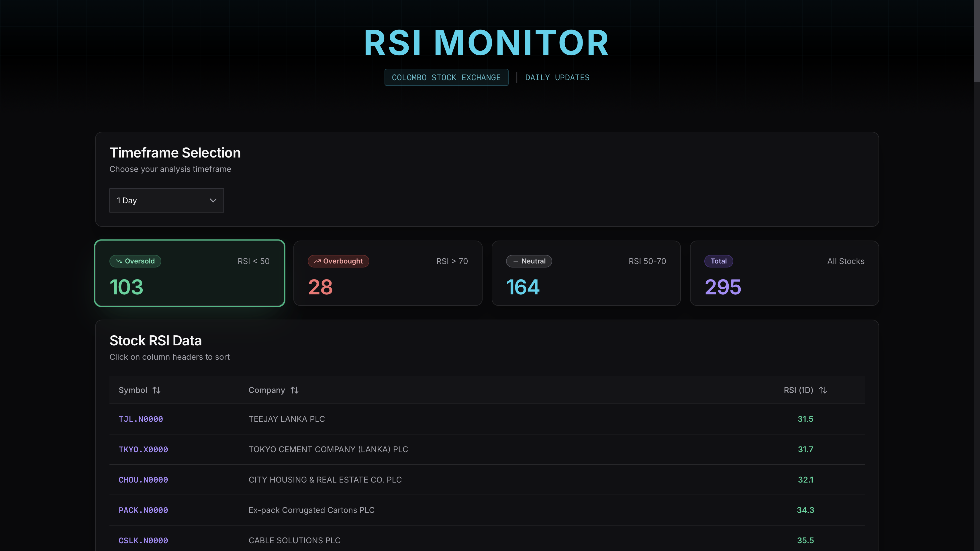
Task: Select the Overbought RSI > 70 filter card
Action: (388, 273)
